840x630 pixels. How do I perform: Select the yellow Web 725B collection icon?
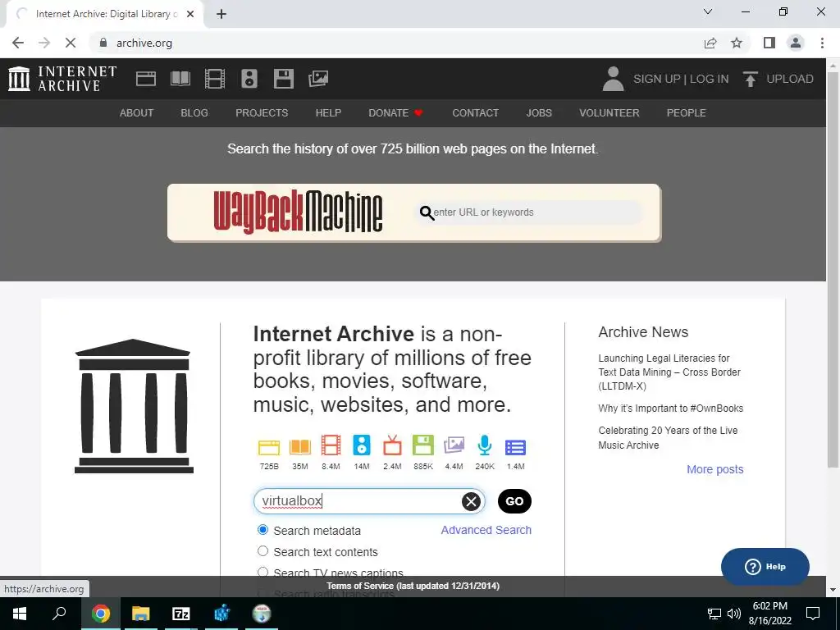pyautogui.click(x=269, y=447)
